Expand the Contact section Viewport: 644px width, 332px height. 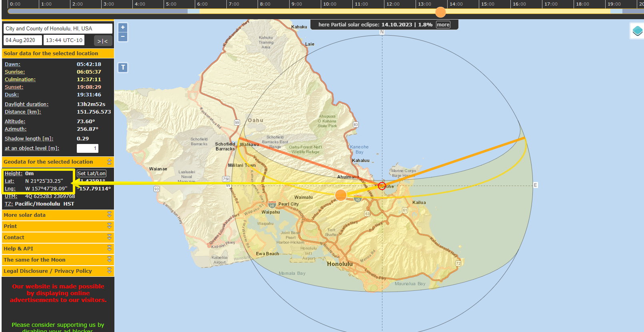pos(109,238)
